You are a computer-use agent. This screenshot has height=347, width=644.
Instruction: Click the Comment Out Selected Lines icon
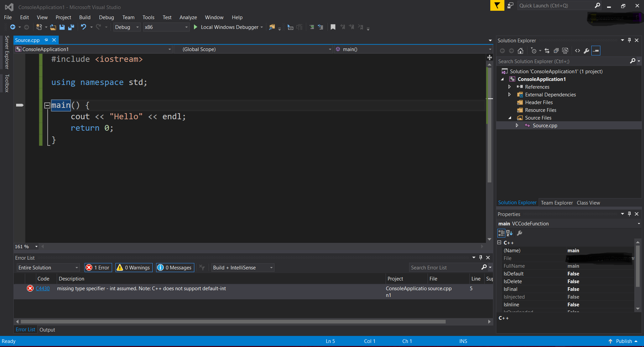[312, 27]
